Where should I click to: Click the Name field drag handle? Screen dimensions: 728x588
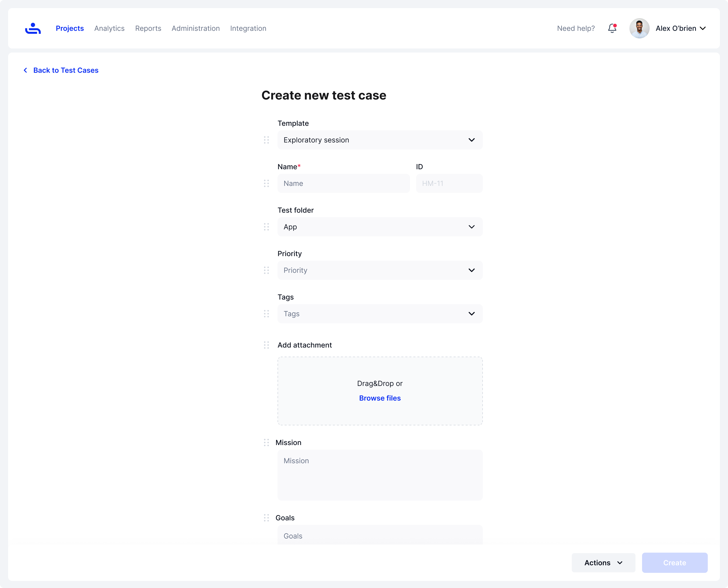[266, 183]
